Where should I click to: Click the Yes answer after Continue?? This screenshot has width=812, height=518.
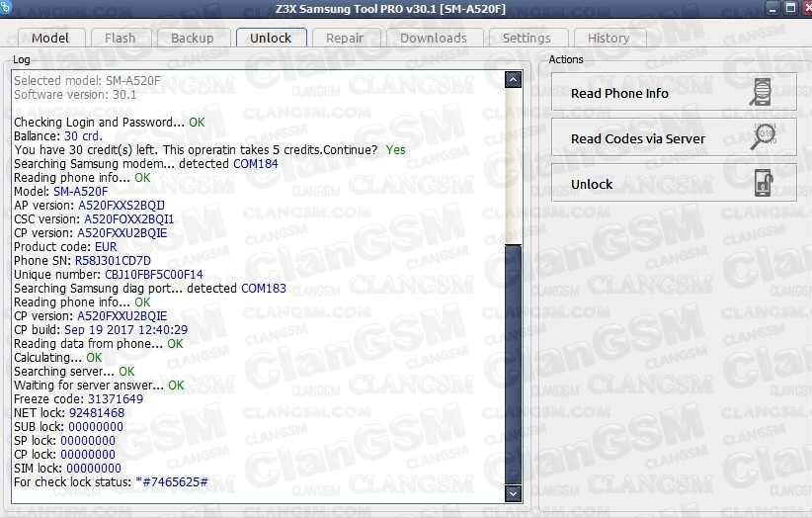pyautogui.click(x=396, y=149)
